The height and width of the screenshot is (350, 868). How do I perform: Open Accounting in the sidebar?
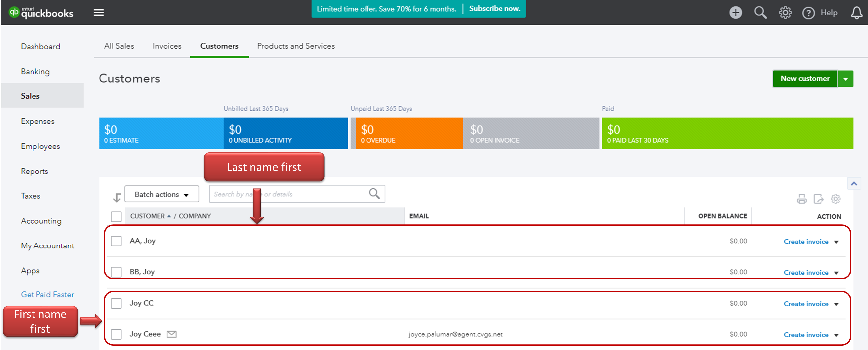pos(41,221)
